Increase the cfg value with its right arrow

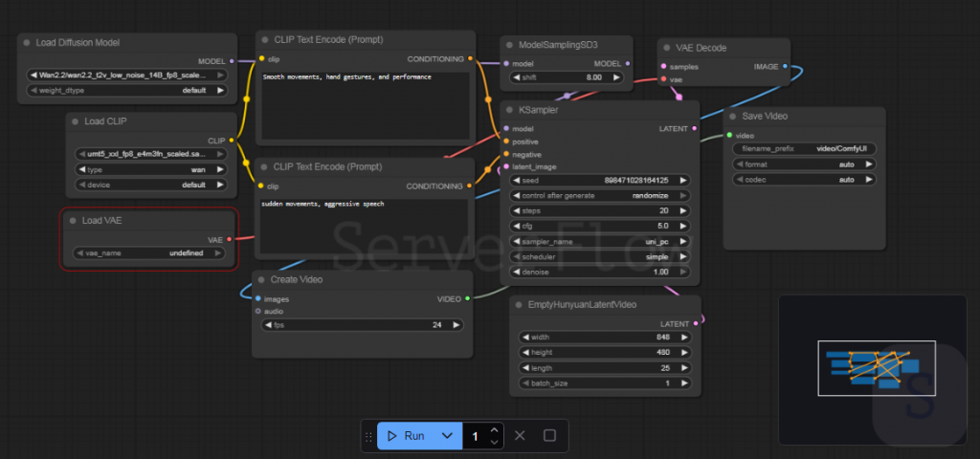(683, 226)
